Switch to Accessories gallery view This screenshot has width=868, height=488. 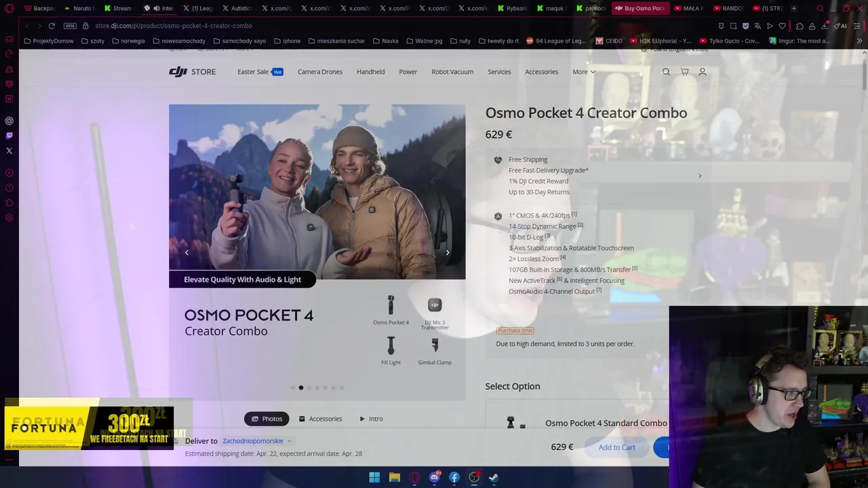coord(321,419)
